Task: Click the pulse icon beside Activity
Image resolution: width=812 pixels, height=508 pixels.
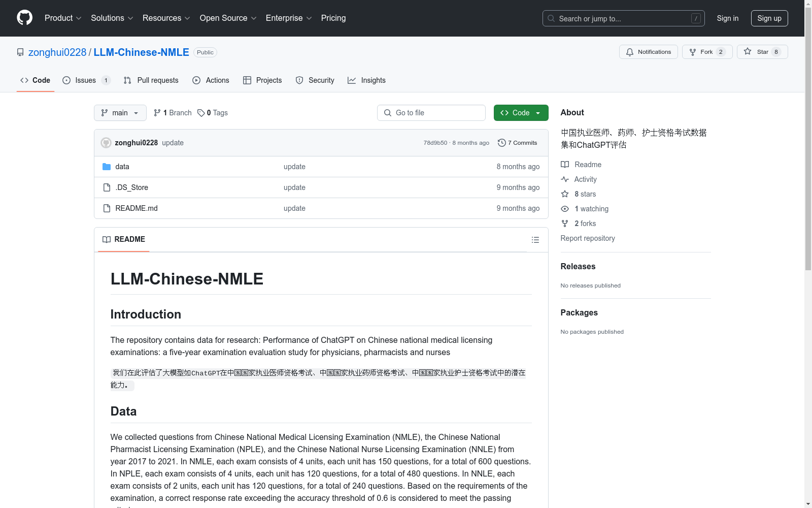Action: [x=565, y=179]
